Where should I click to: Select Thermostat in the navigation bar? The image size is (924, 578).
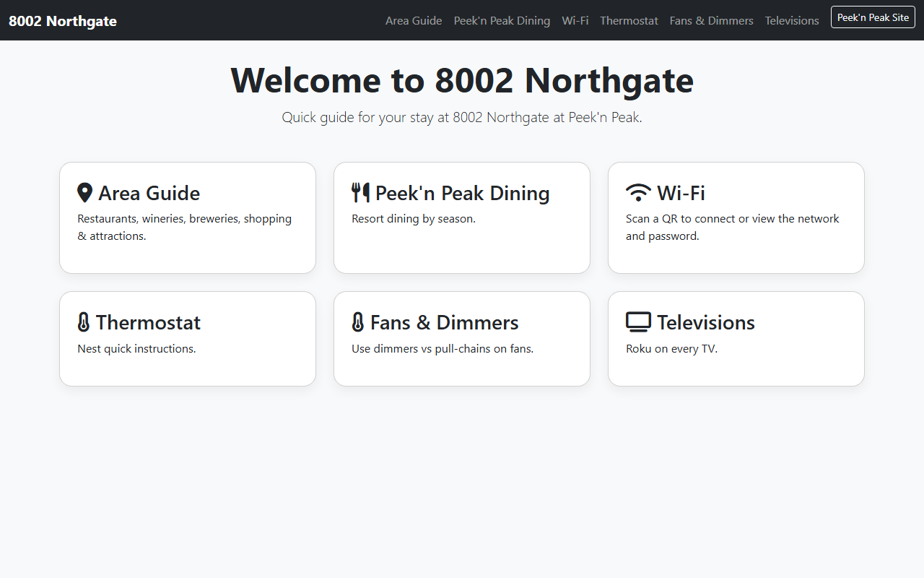coord(629,20)
